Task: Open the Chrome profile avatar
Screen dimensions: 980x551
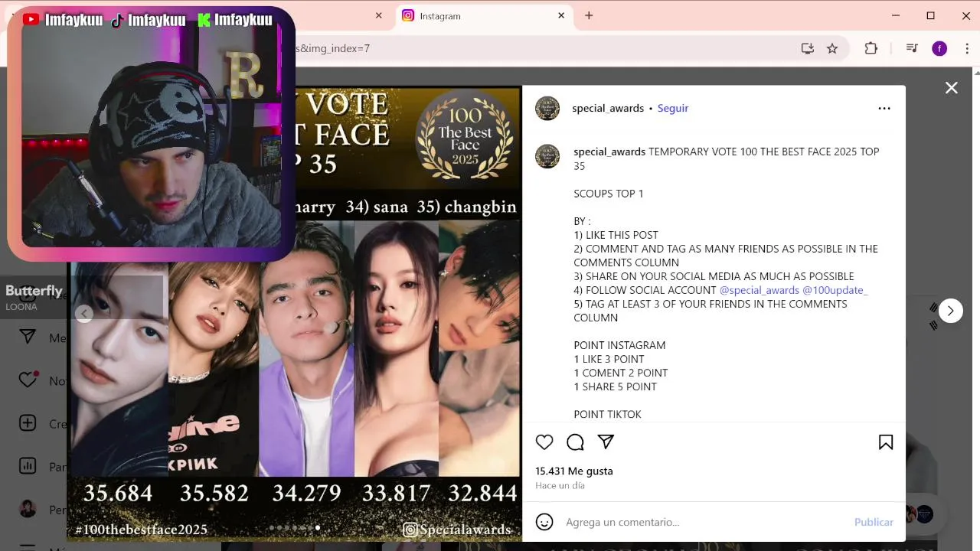Action: coord(939,48)
